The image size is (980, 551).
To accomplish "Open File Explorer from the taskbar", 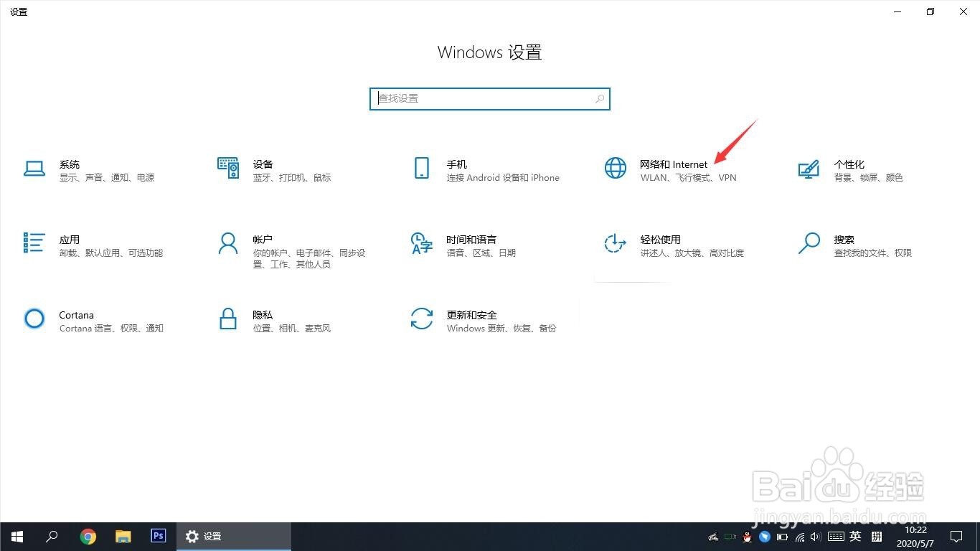I will click(x=123, y=536).
